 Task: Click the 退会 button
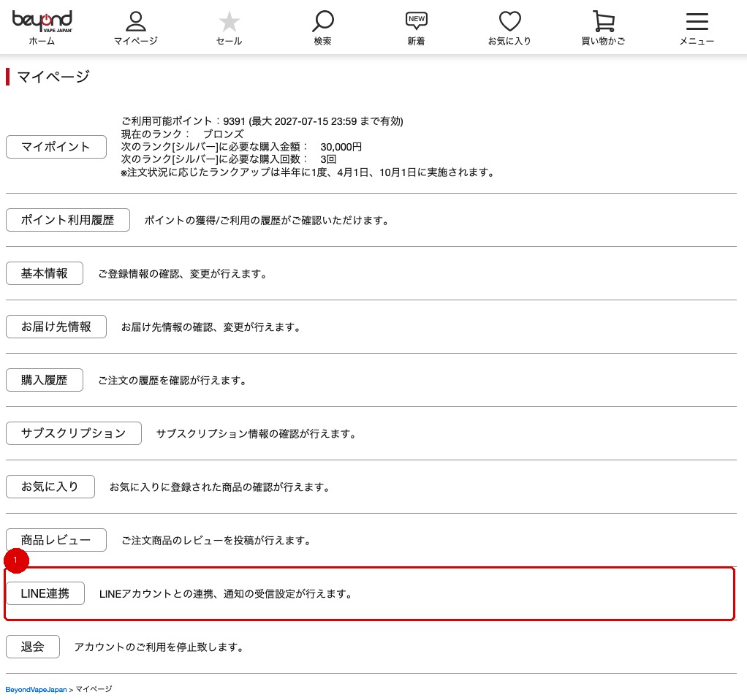coord(33,647)
